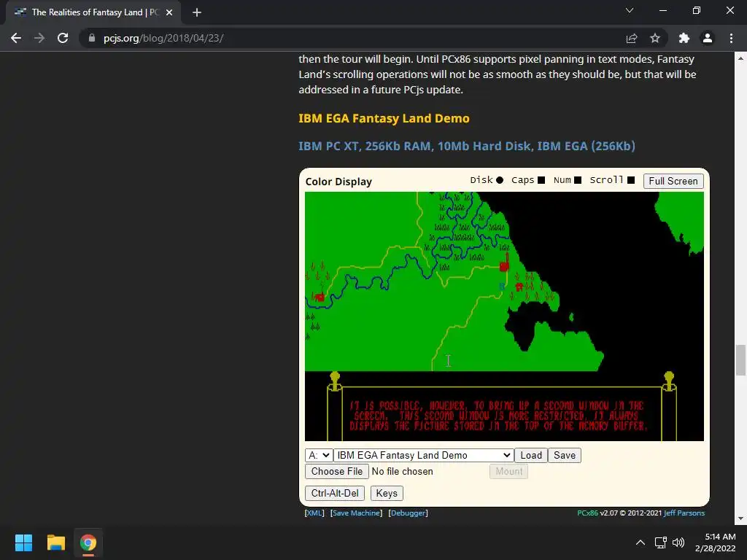The width and height of the screenshot is (747, 560).
Task: Open the IBM EGA Fantasy Land Demo diskette dropdown
Action: click(x=424, y=455)
